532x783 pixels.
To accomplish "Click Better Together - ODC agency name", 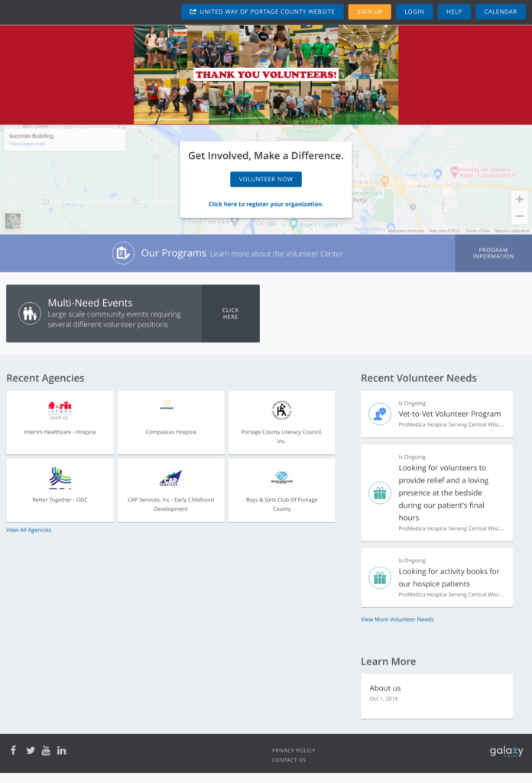I will (60, 500).
